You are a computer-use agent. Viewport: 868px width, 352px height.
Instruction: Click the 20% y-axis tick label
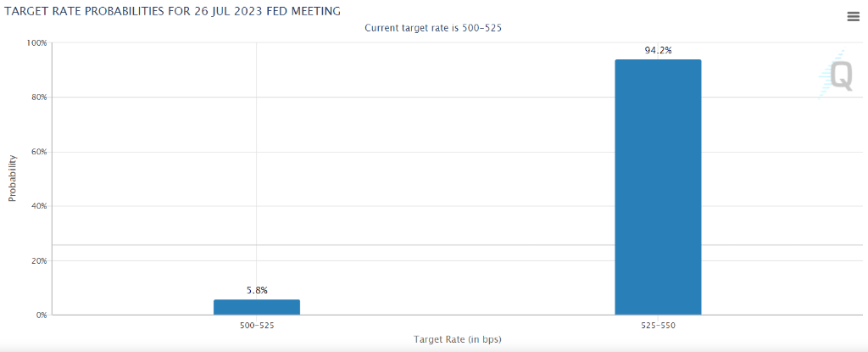(39, 260)
